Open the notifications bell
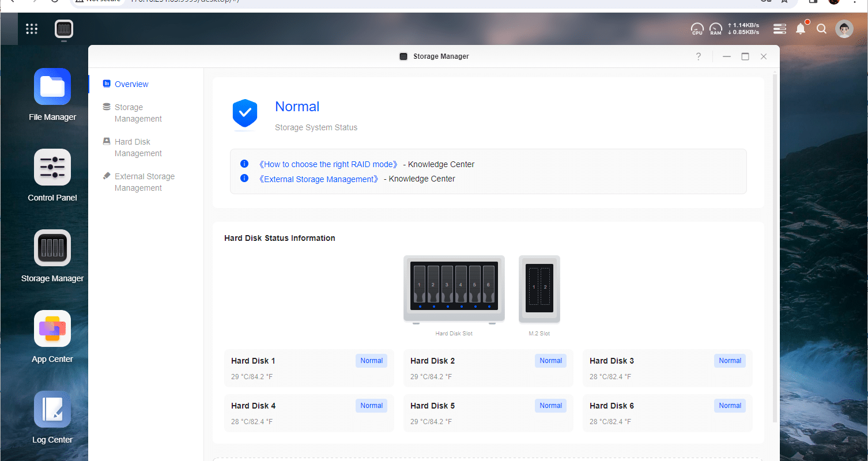Image resolution: width=868 pixels, height=461 pixels. coord(801,29)
